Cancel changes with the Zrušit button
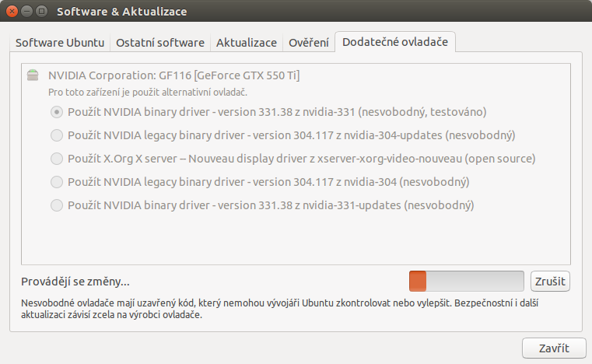The image size is (592, 364). pos(550,282)
